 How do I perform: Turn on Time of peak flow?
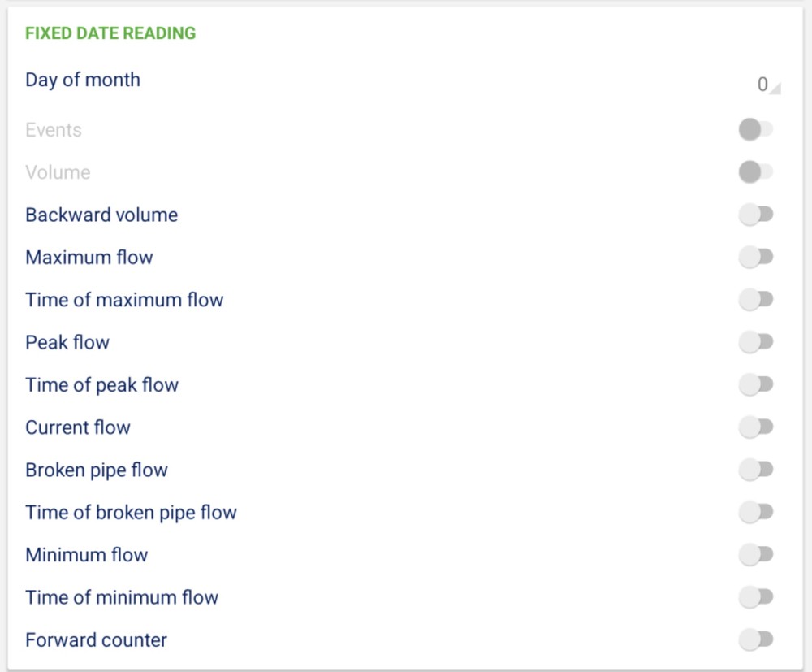pos(756,384)
